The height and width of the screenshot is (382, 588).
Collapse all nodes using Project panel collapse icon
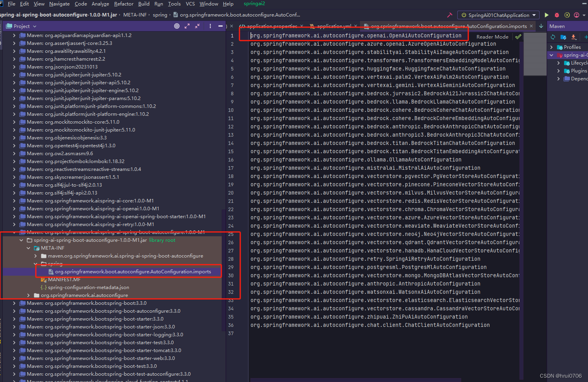click(197, 26)
